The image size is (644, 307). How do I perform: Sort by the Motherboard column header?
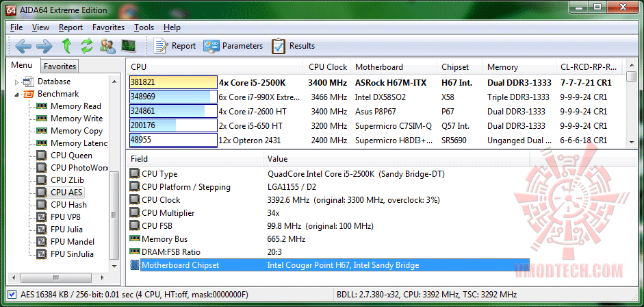point(394,67)
